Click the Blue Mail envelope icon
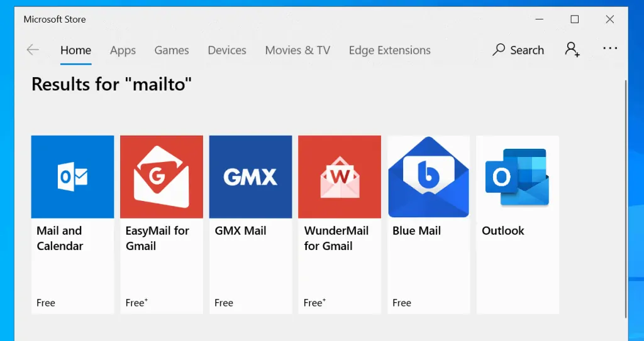 point(428,177)
